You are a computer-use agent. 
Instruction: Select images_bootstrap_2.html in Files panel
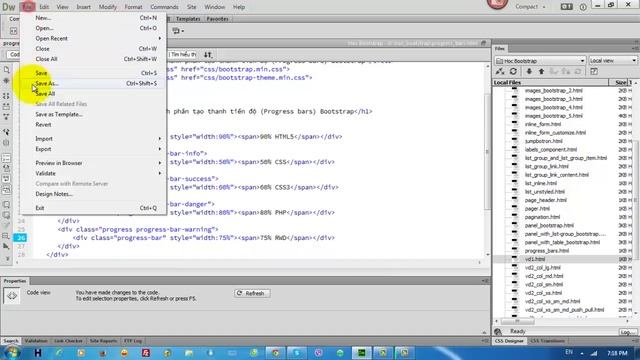pyautogui.click(x=553, y=91)
